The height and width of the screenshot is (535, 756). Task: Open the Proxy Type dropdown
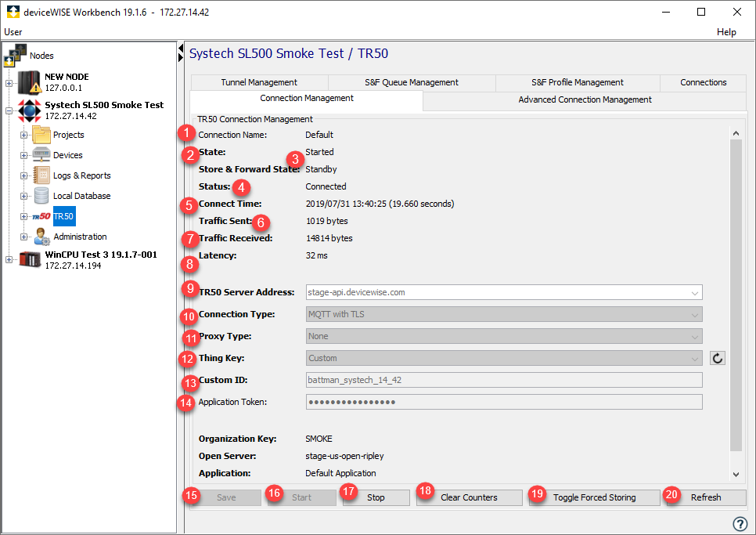(x=694, y=336)
